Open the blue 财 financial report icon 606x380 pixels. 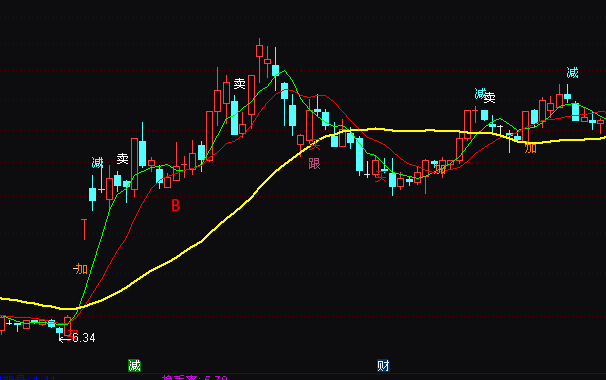383,365
